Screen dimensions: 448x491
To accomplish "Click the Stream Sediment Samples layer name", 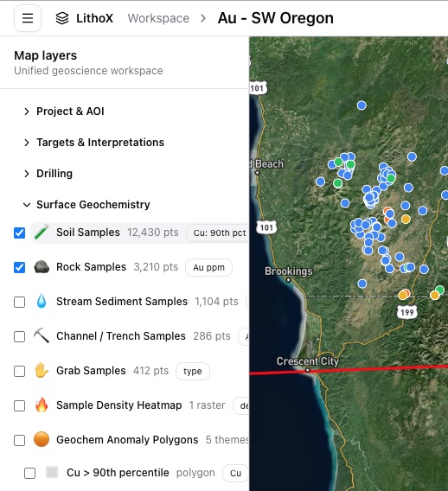I will tap(122, 301).
